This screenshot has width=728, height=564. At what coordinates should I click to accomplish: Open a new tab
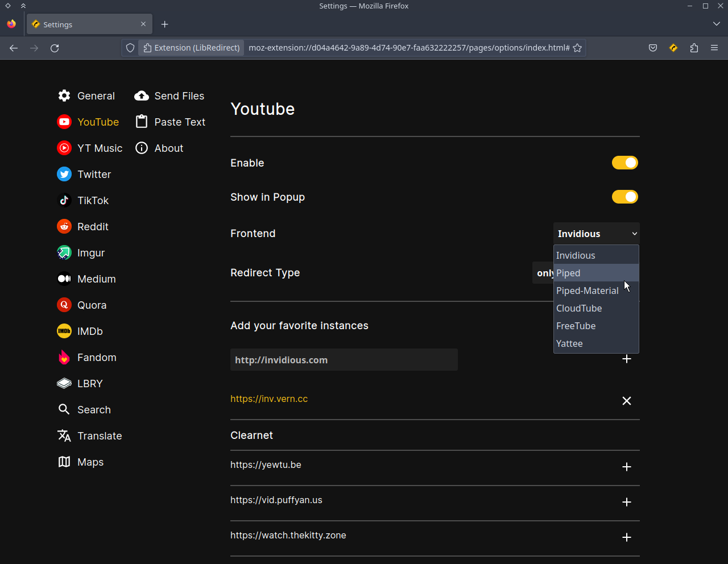coord(165,24)
